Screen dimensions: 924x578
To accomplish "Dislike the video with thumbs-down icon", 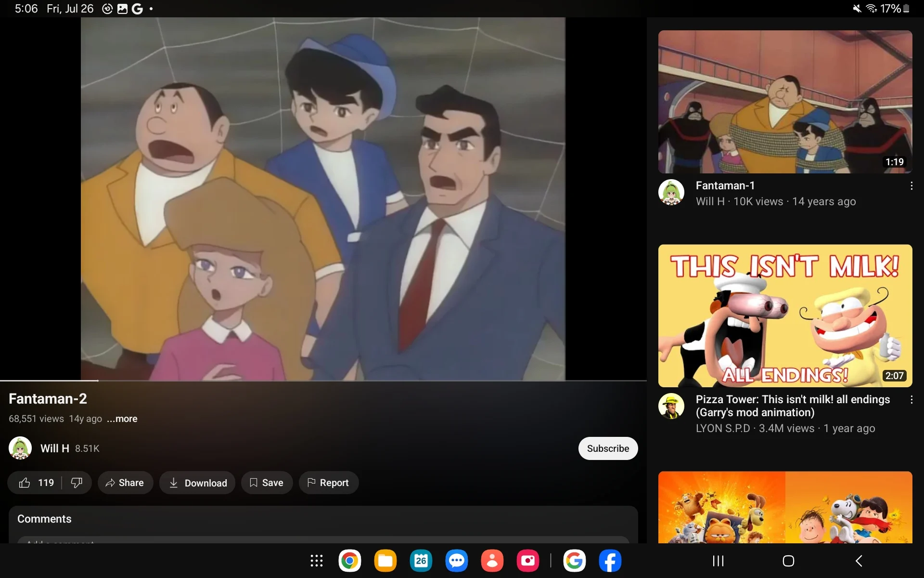I will pyautogui.click(x=77, y=483).
